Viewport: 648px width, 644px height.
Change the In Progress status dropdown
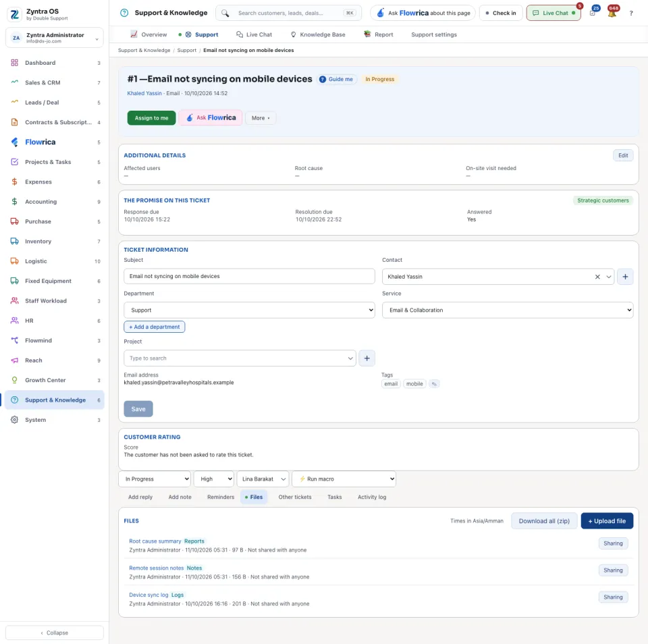(x=155, y=479)
